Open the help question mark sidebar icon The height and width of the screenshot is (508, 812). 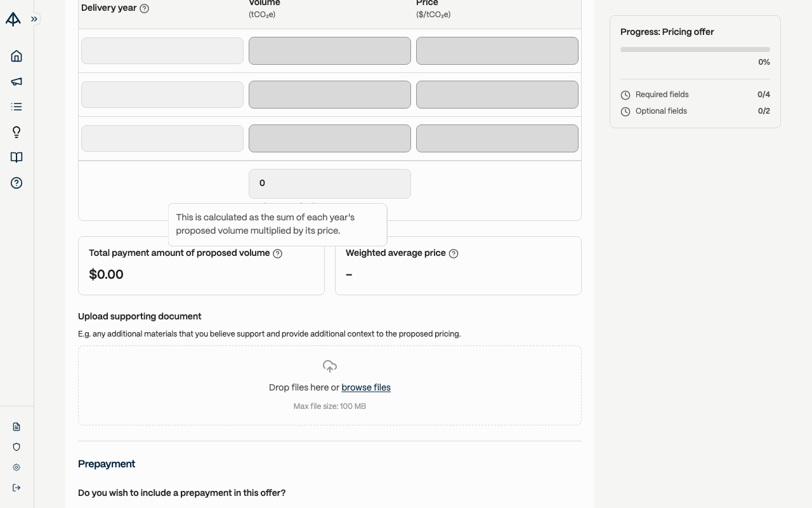point(16,183)
